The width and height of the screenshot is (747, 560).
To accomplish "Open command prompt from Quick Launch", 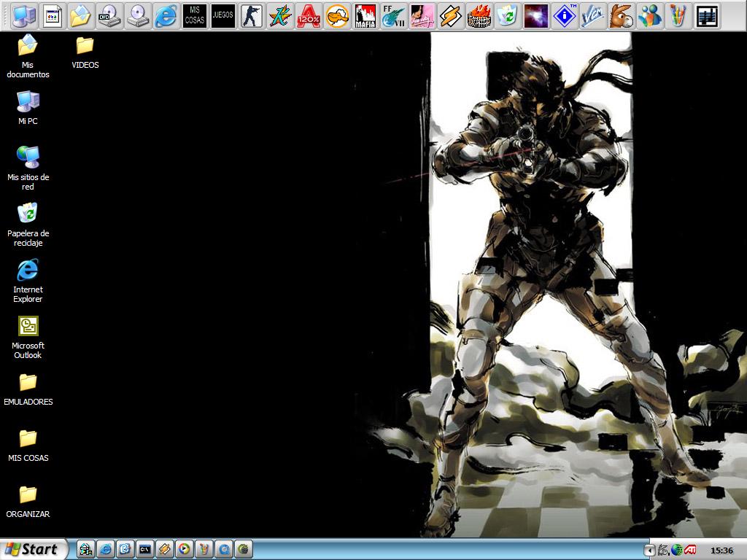I will click(145, 549).
